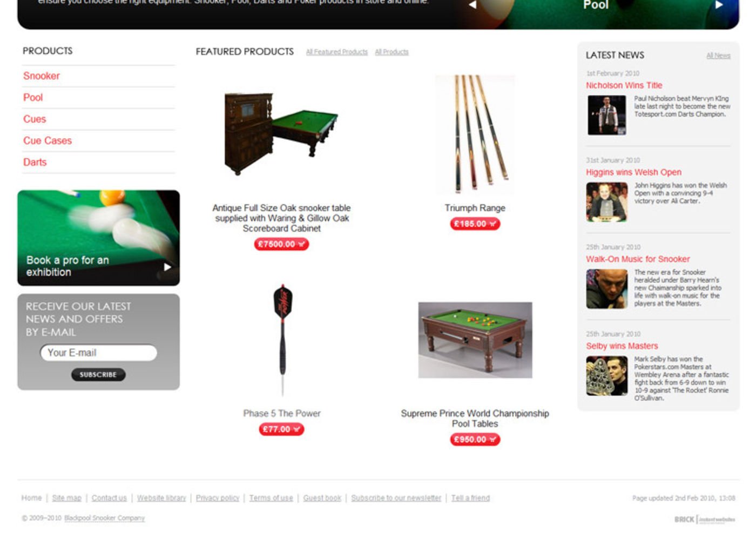
Task: Select the Darts category
Action: click(35, 163)
